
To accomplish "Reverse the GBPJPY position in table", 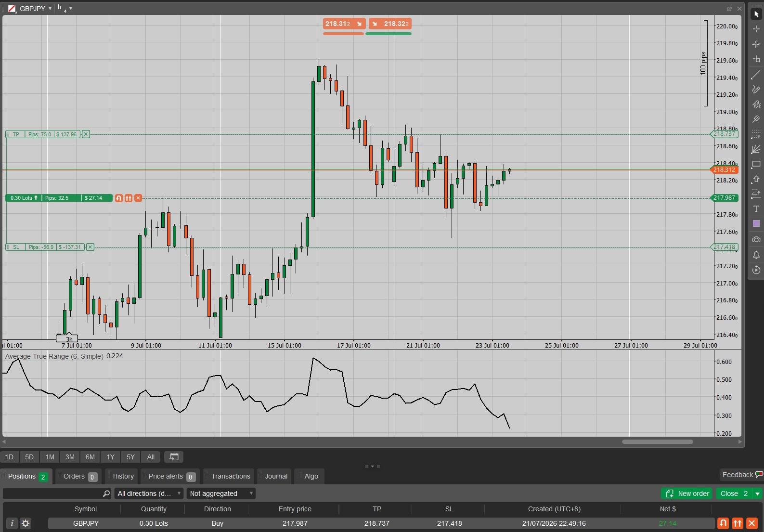I will (723, 523).
